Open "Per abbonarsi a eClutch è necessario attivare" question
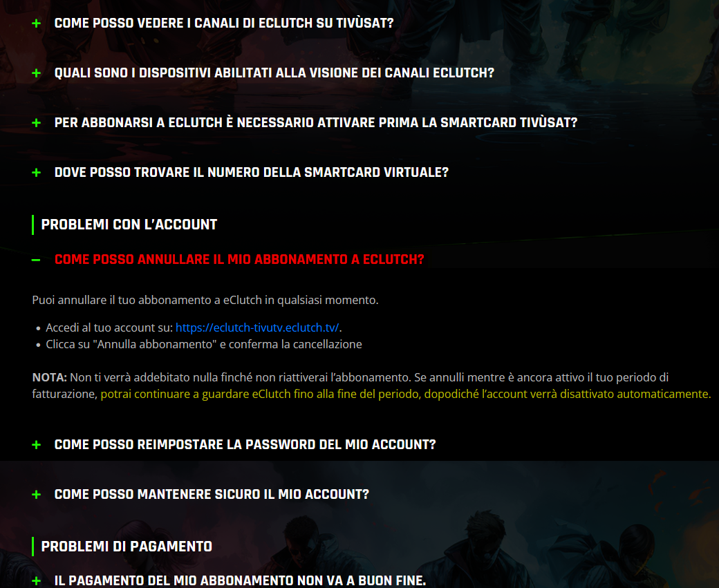 pos(316,123)
